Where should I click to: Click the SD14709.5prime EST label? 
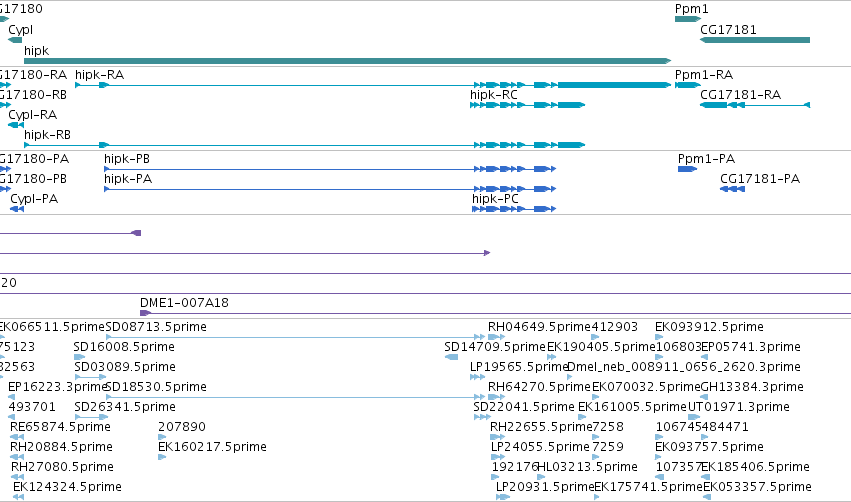tap(494, 347)
